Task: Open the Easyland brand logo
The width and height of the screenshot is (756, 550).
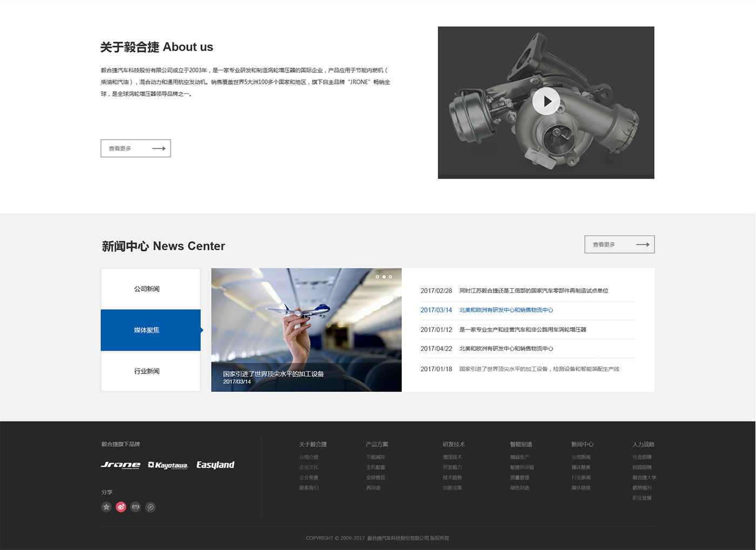Action: [215, 465]
